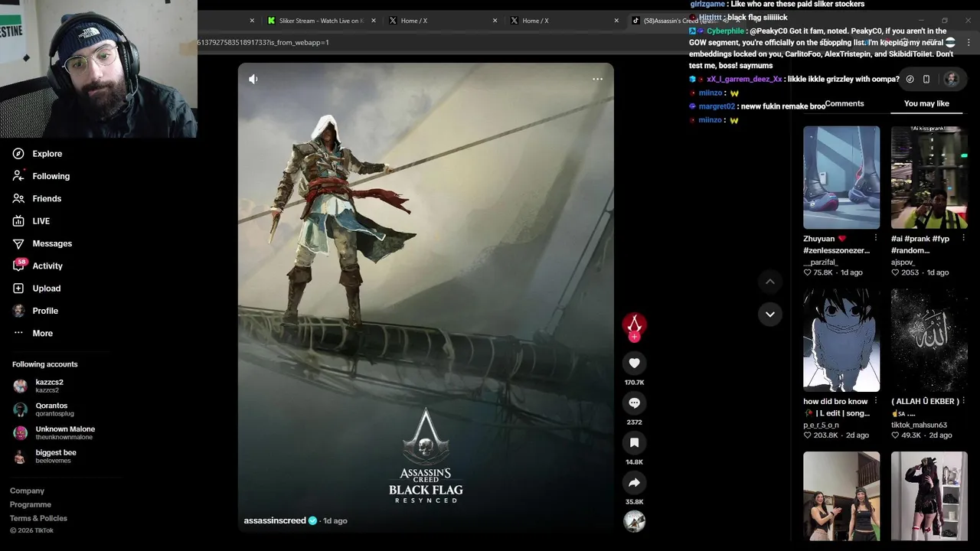Share the video with arrow icon
980x551 pixels.
tap(634, 482)
